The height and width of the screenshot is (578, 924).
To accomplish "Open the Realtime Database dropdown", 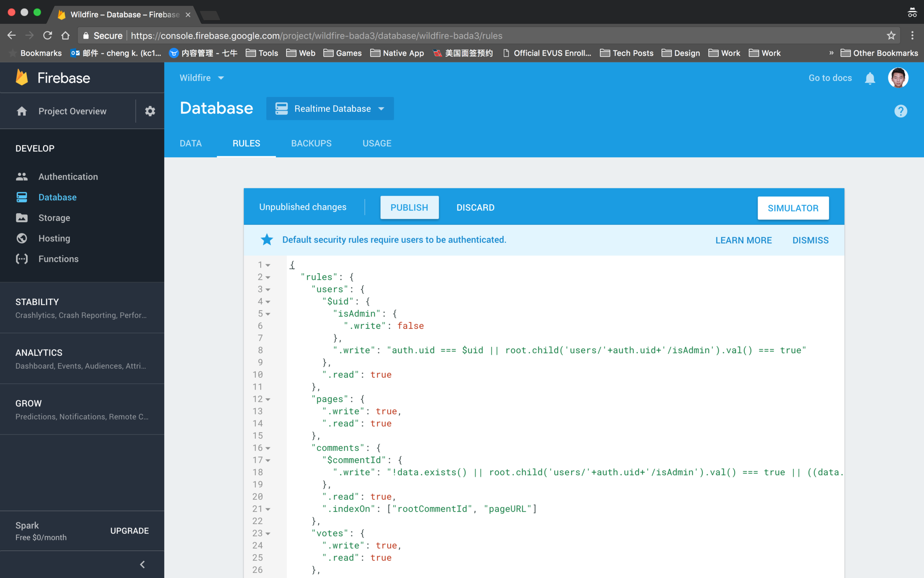I will point(330,109).
